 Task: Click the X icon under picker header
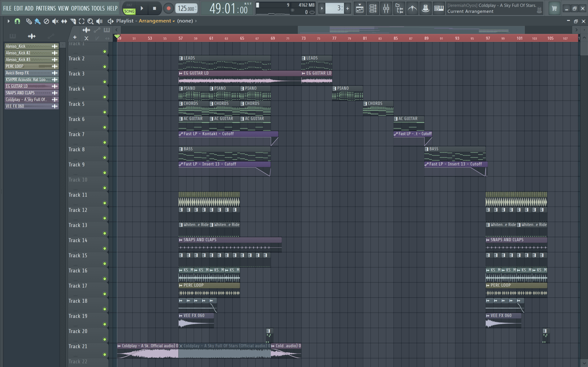click(86, 38)
